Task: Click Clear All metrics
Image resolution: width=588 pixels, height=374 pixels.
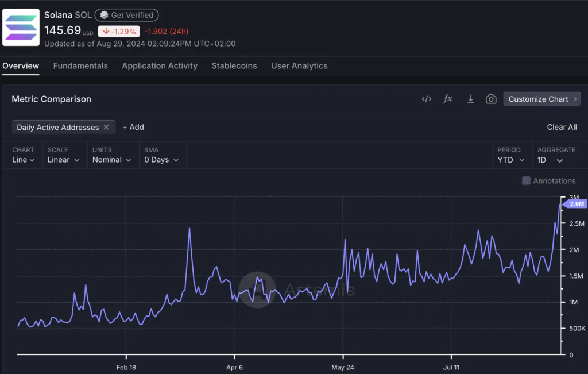Action: pyautogui.click(x=562, y=127)
